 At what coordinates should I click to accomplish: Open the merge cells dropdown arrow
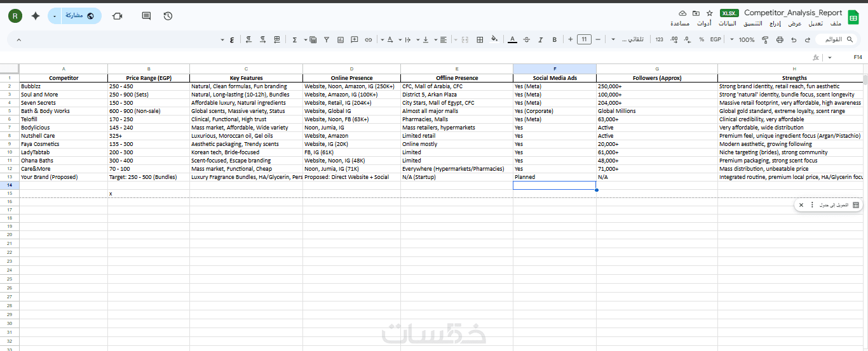[456, 39]
